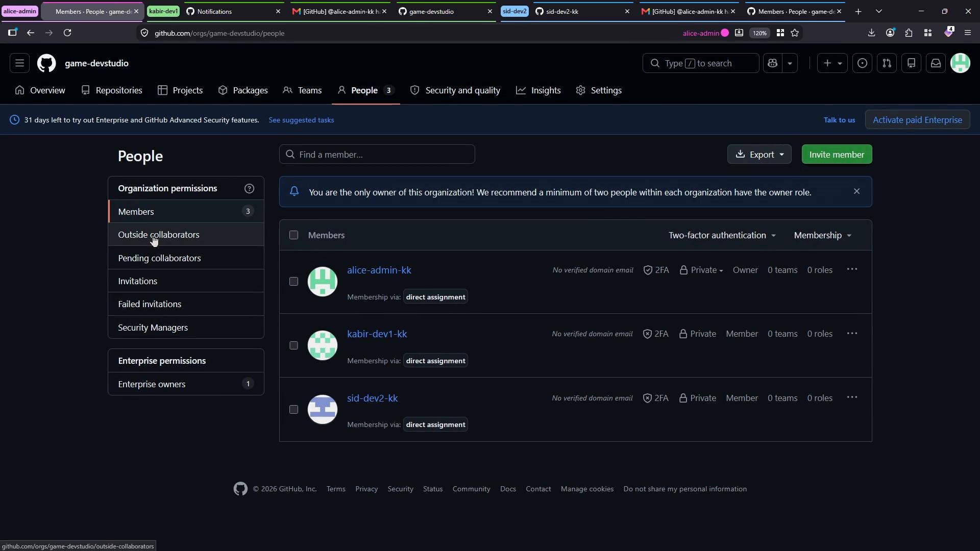The height and width of the screenshot is (551, 980).
Task: Click the Organization permissions help icon
Action: tap(249, 189)
